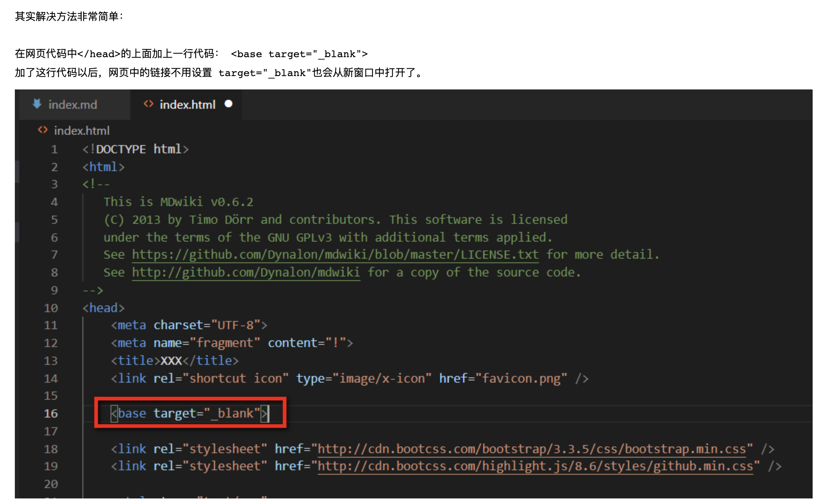Follow the bootstrap.min.css CDN link
Image resolution: width=826 pixels, height=504 pixels.
(531, 449)
